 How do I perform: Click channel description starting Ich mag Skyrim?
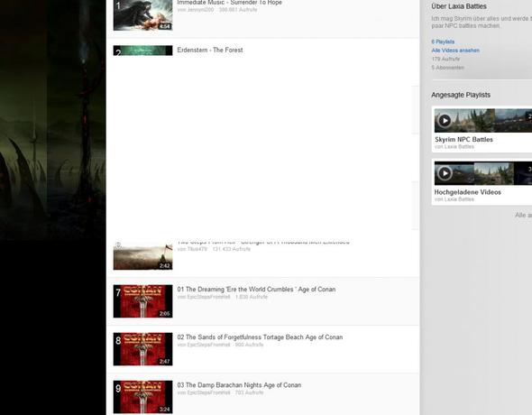[482, 22]
